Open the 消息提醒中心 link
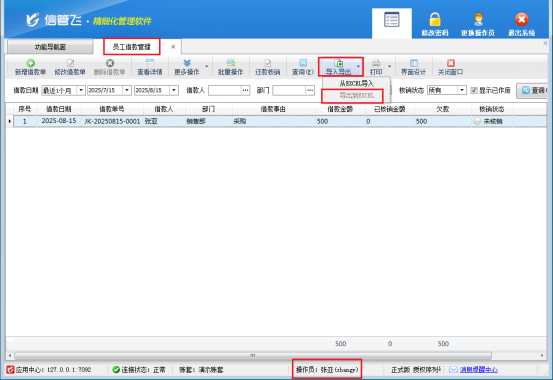The height and width of the screenshot is (380, 553). 479,369
